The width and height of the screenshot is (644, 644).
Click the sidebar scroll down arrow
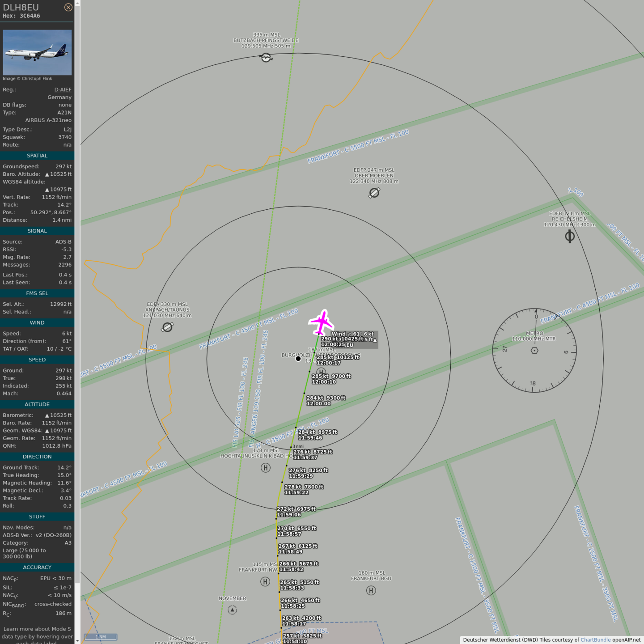(77, 640)
